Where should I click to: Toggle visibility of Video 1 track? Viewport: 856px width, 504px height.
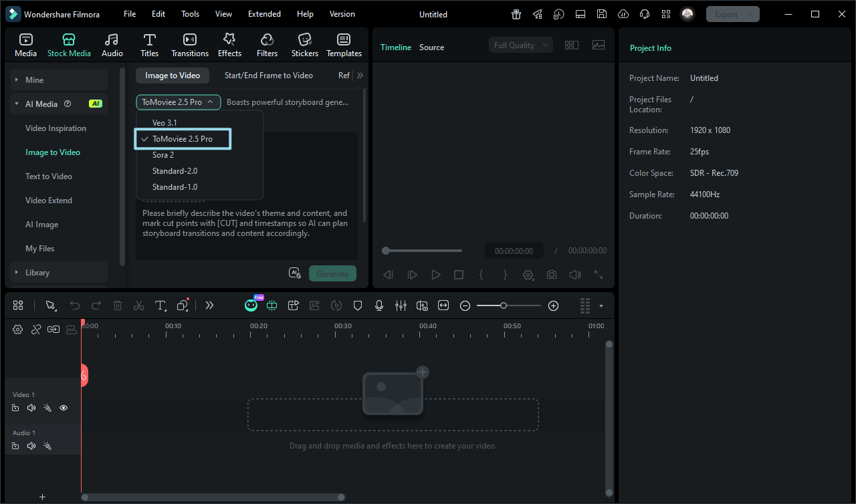(x=64, y=408)
